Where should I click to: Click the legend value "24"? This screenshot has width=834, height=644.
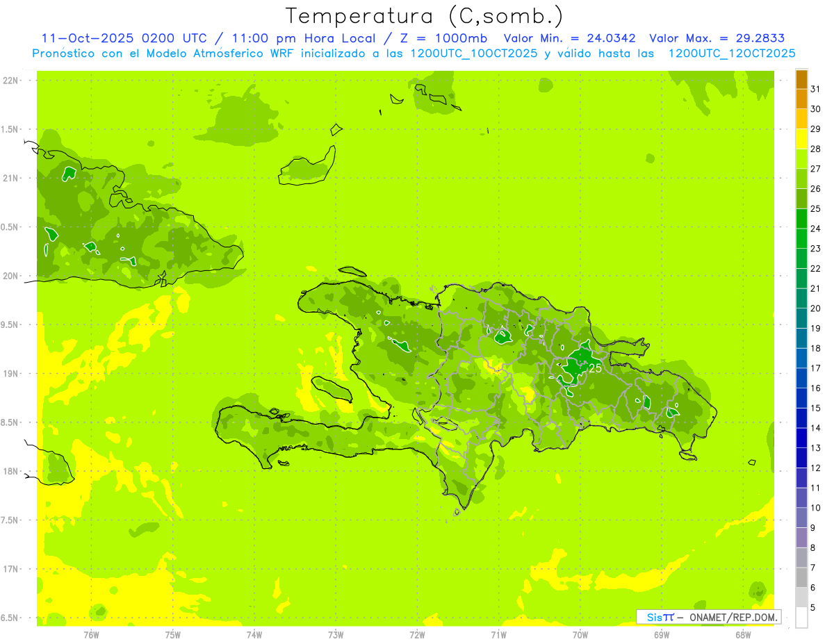pyautogui.click(x=816, y=229)
